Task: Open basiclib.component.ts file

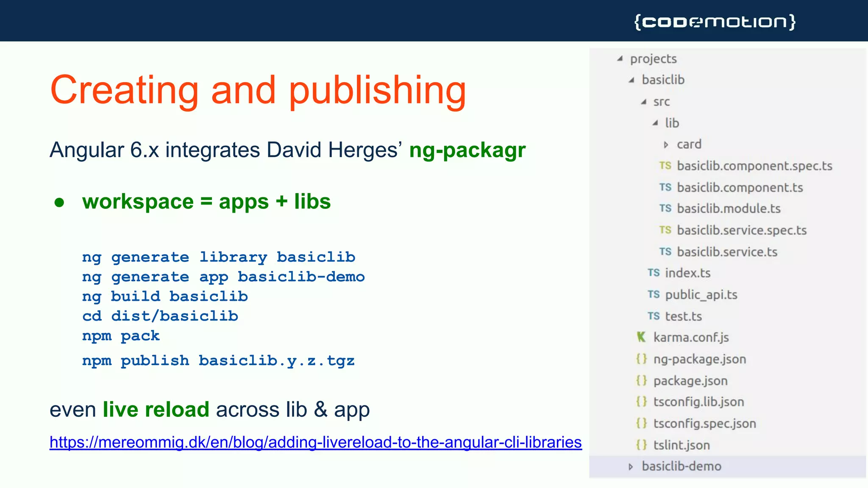Action: click(x=740, y=187)
